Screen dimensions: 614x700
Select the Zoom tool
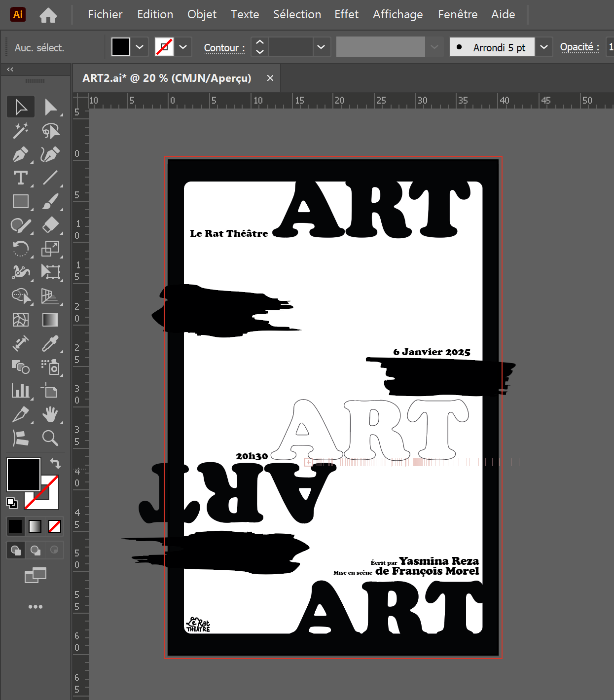50,438
